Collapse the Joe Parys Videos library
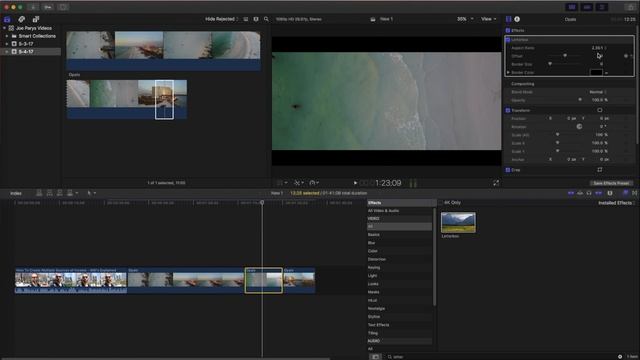Viewport: 640px width, 360px height. [4, 28]
